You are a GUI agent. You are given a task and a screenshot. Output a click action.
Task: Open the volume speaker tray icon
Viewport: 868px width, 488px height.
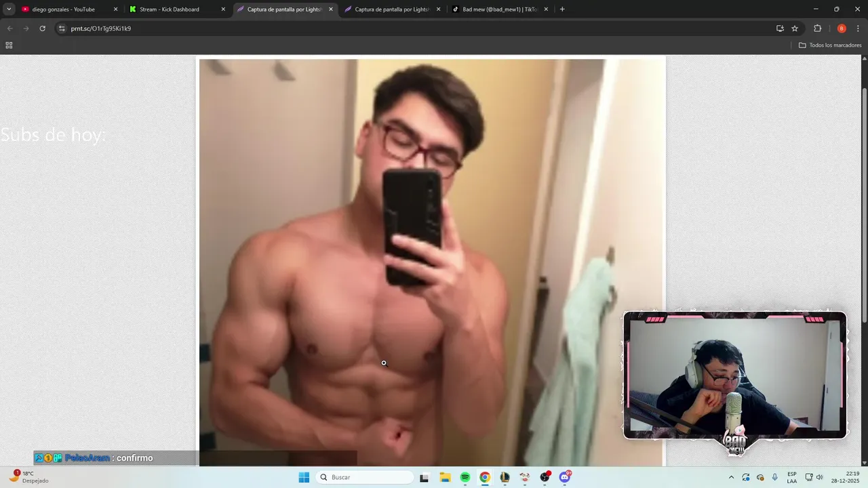(x=819, y=477)
